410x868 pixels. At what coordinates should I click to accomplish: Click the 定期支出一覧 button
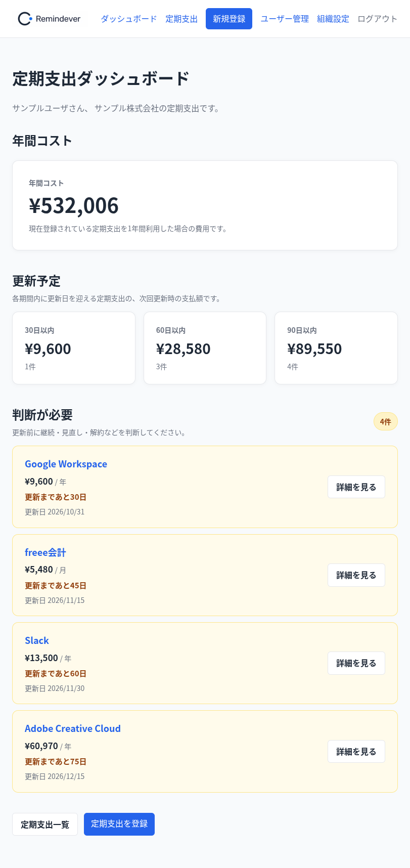pyautogui.click(x=45, y=824)
